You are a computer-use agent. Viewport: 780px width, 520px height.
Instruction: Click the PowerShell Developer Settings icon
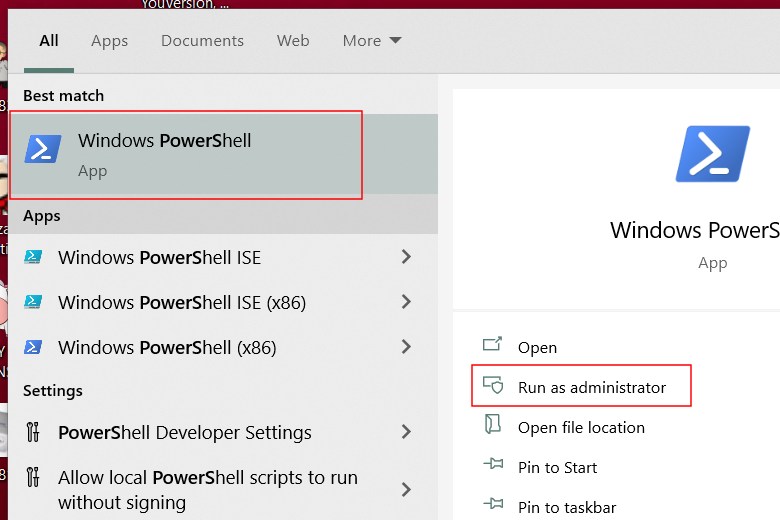[33, 432]
